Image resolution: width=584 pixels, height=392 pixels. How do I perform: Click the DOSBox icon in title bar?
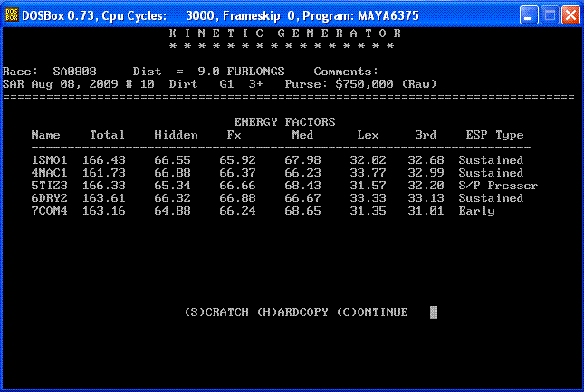[x=11, y=15]
